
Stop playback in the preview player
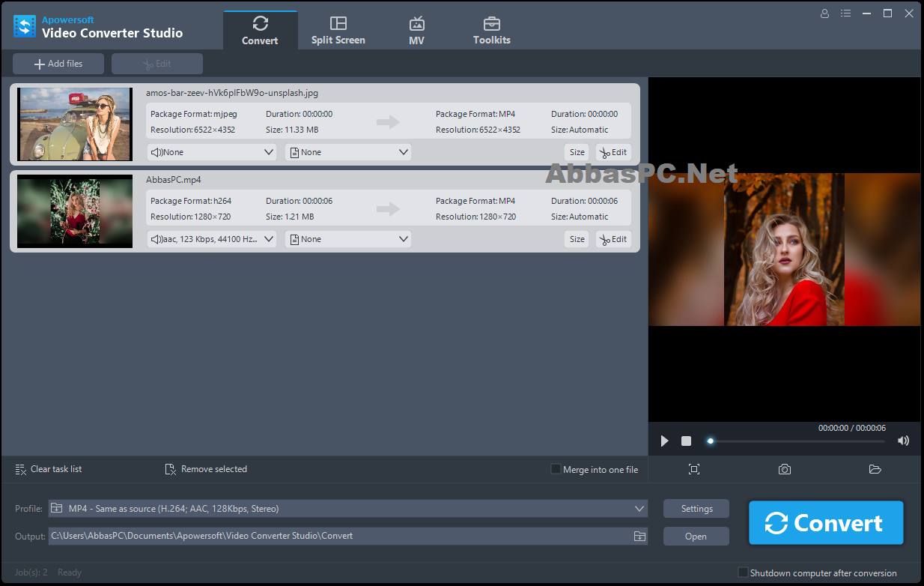[686, 441]
